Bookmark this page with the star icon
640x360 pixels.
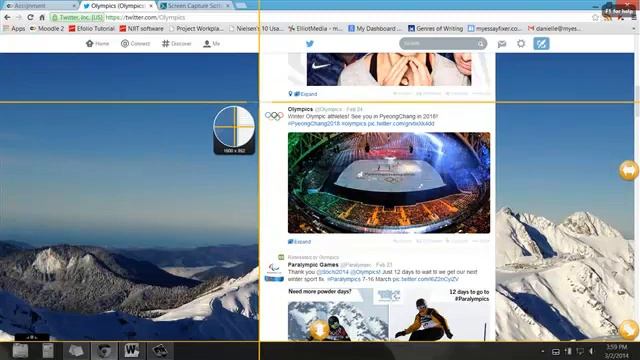point(596,17)
